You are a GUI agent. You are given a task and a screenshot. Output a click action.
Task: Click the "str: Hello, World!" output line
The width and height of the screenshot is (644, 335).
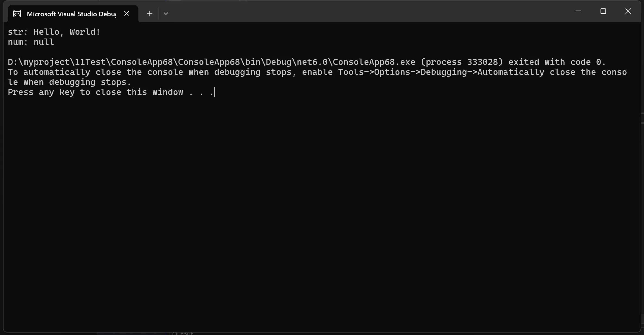tap(54, 32)
